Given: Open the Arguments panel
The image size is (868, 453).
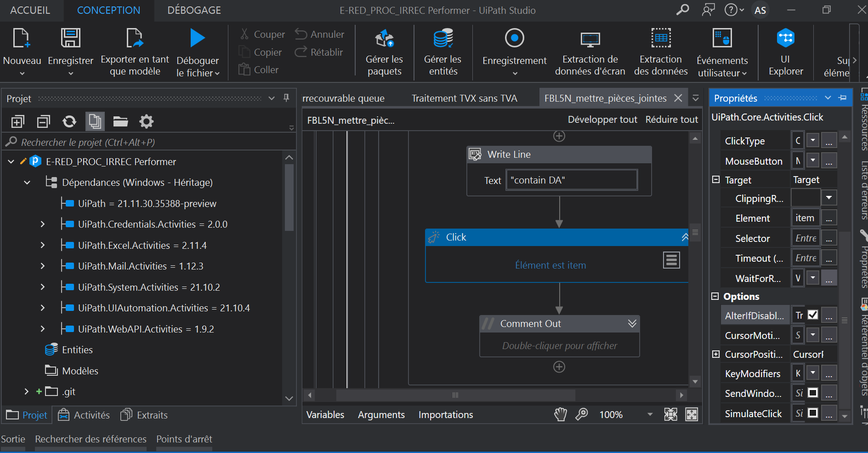Looking at the screenshot, I should click(x=381, y=415).
